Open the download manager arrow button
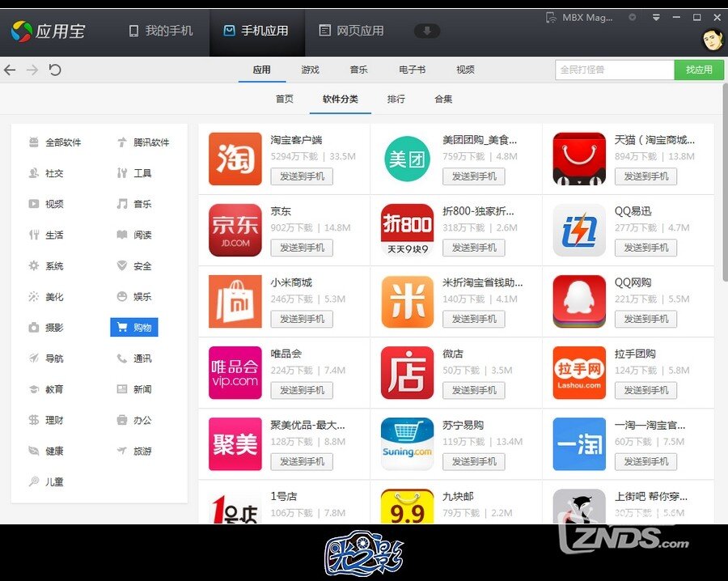Viewport: 728px width, 581px height. 427,31
